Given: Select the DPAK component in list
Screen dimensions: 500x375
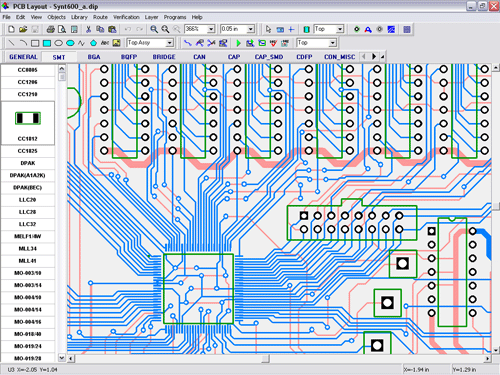Looking at the screenshot, I should tap(28, 163).
